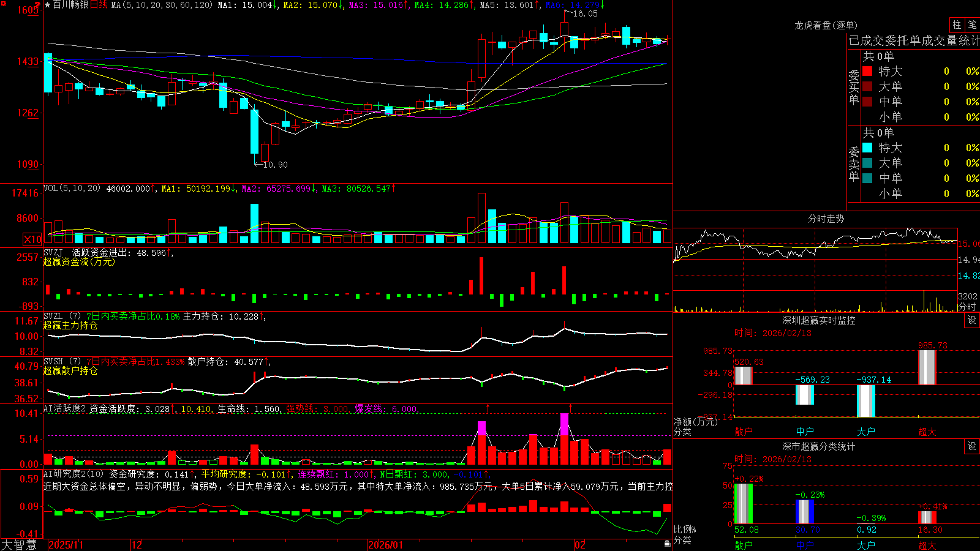The width and height of the screenshot is (980, 551).
Task: Click the cyan 特大 sell-order swatch
Action: pyautogui.click(x=867, y=148)
